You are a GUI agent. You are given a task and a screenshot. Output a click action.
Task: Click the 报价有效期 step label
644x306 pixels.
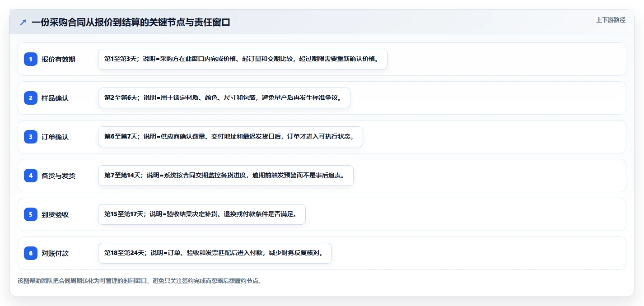pos(58,59)
